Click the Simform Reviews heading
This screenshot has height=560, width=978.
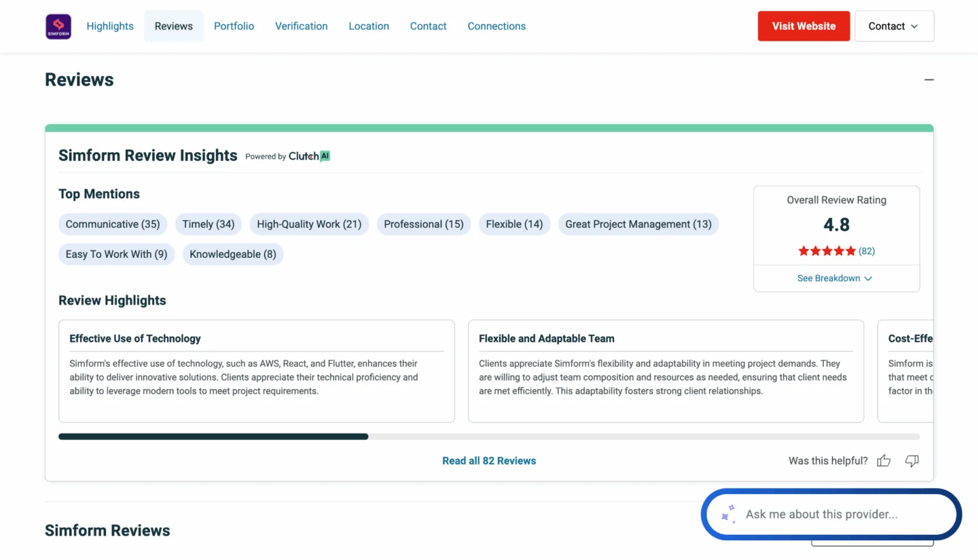tap(107, 531)
